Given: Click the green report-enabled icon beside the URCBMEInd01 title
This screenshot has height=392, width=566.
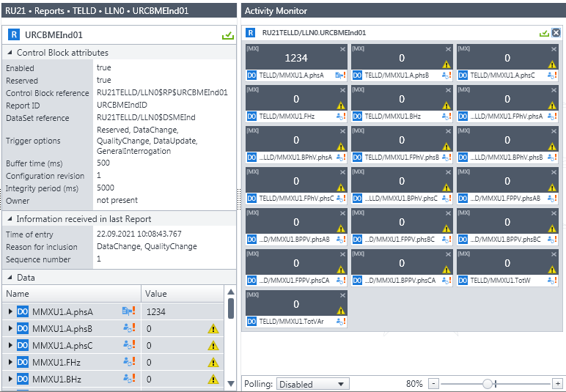Looking at the screenshot, I should click(227, 35).
